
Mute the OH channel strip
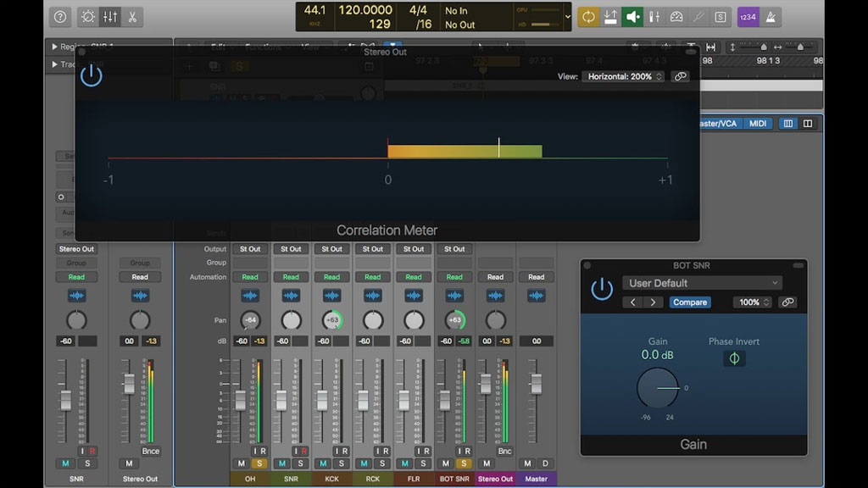[x=242, y=463]
